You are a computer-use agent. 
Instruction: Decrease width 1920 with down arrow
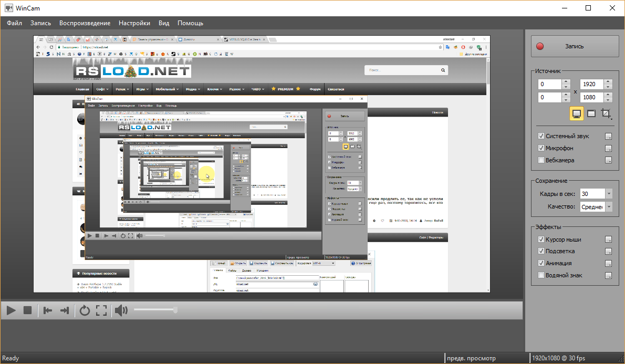pyautogui.click(x=608, y=87)
